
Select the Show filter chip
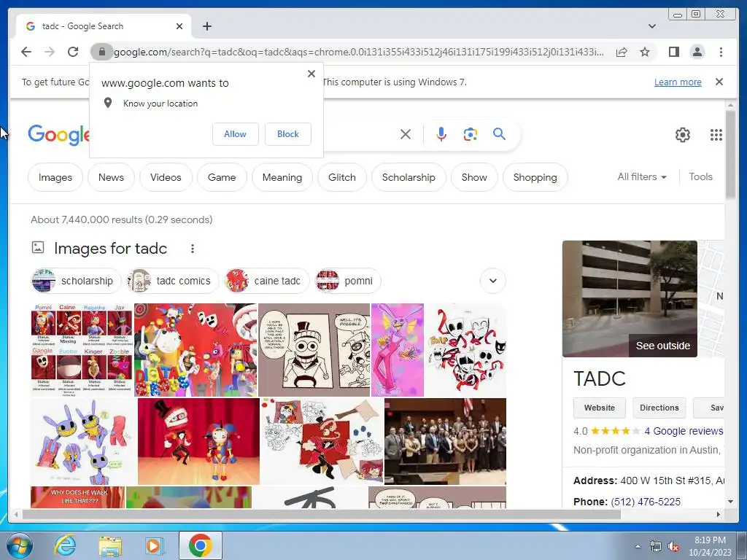pos(474,177)
